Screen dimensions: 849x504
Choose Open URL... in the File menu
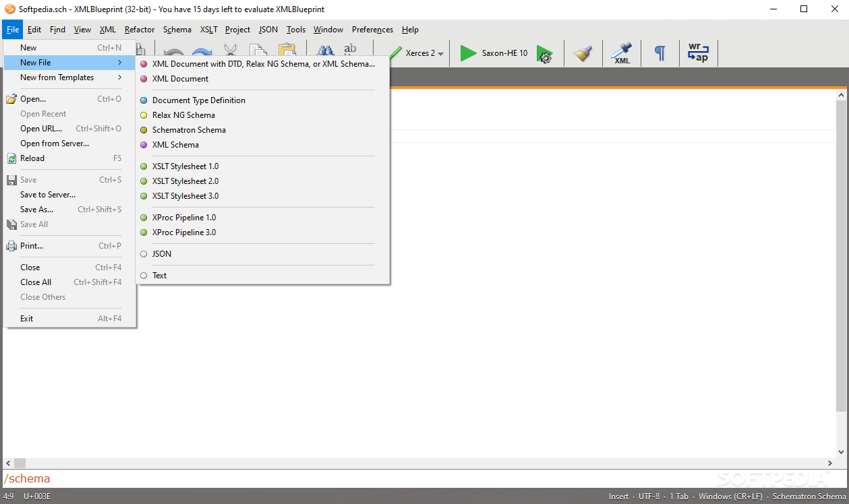coord(70,129)
